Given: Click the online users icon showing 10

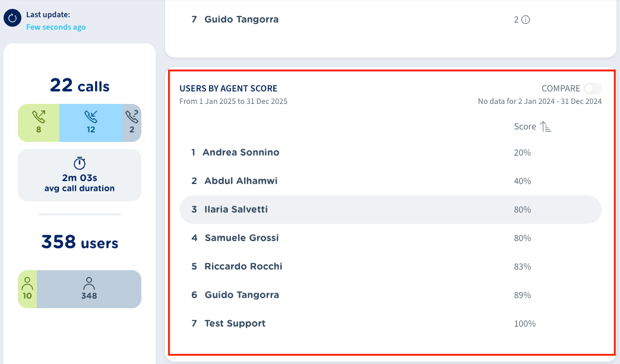Looking at the screenshot, I should (x=27, y=284).
